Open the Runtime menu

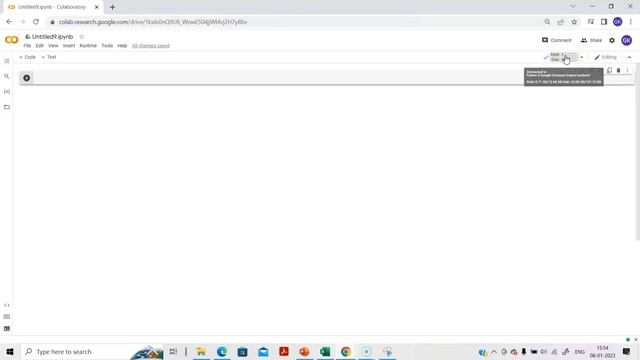click(x=88, y=46)
